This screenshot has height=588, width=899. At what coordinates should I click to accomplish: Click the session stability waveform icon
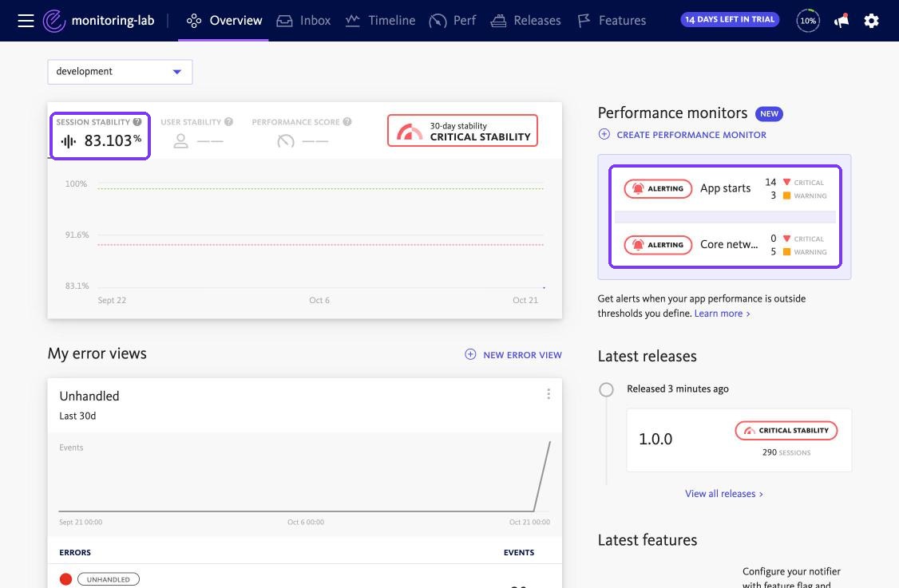click(68, 141)
